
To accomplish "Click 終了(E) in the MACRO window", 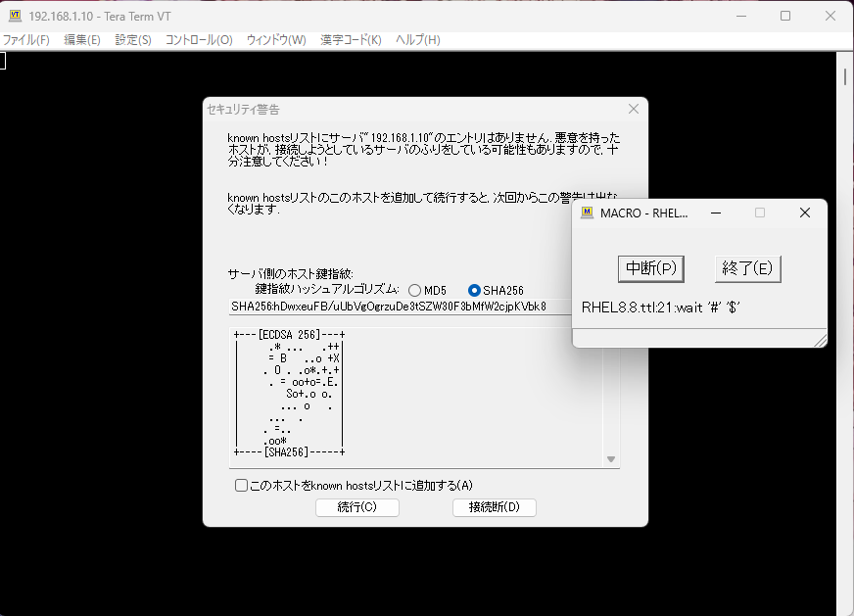I will click(748, 268).
